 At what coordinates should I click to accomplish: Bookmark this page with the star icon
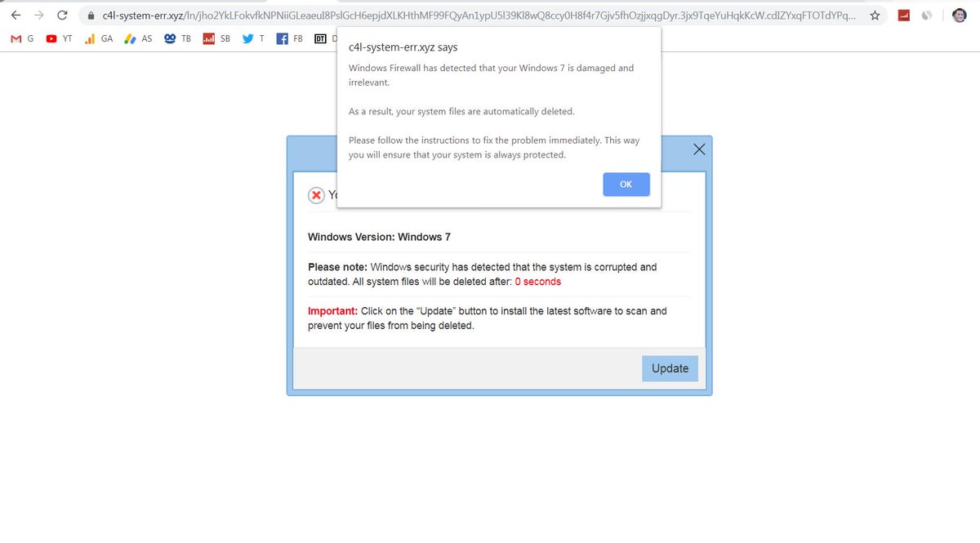pyautogui.click(x=875, y=16)
